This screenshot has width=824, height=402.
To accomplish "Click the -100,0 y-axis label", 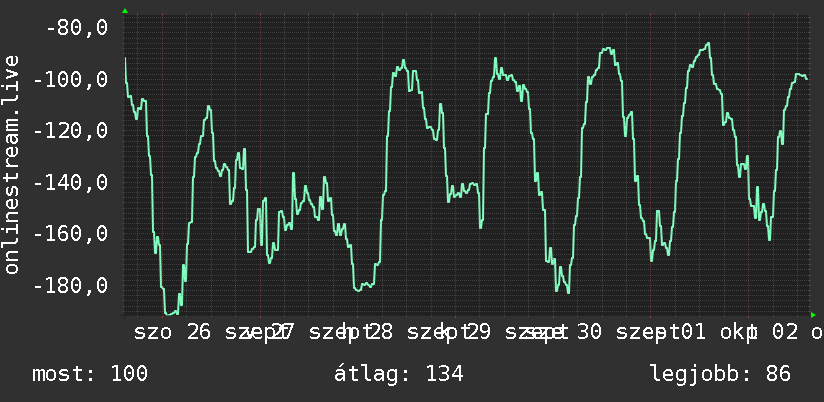I will (70, 80).
